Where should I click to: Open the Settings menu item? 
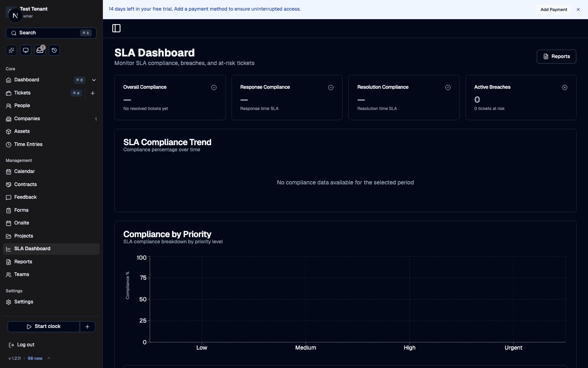point(23,302)
